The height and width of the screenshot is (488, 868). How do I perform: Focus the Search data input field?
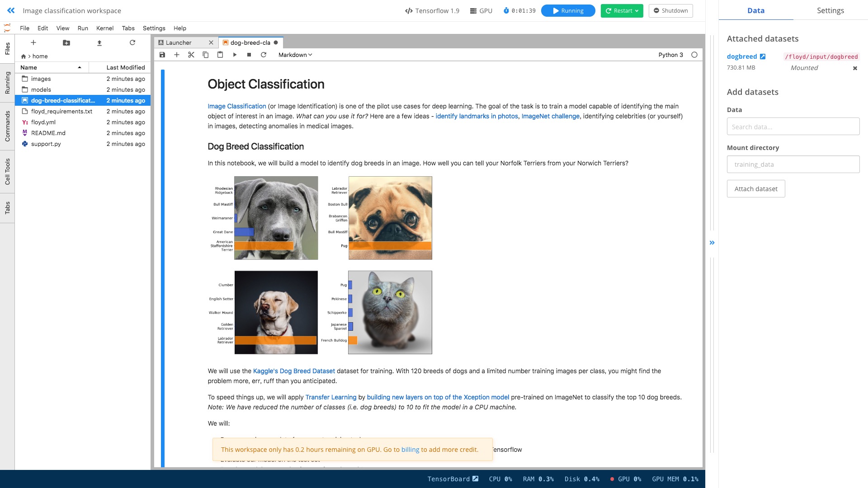pyautogui.click(x=793, y=127)
